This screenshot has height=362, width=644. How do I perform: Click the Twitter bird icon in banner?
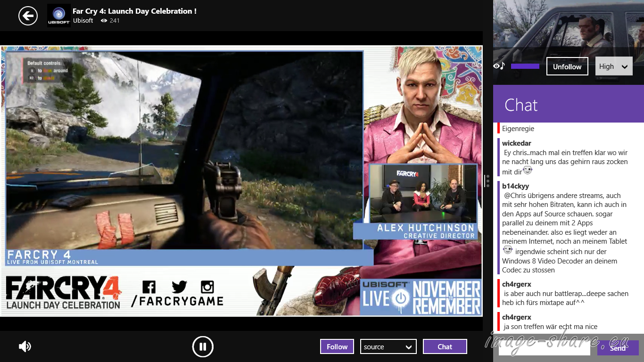pos(179,287)
